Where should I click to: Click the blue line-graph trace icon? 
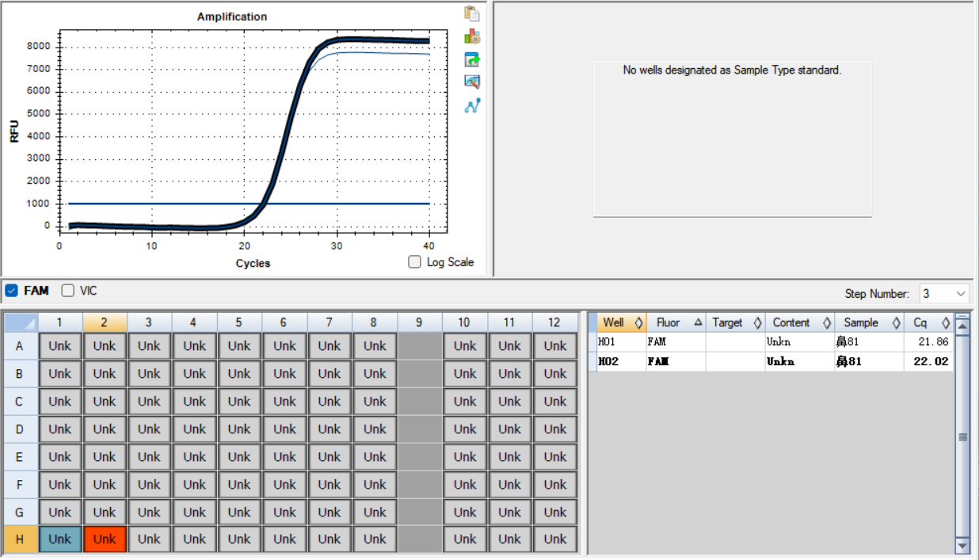pos(472,105)
